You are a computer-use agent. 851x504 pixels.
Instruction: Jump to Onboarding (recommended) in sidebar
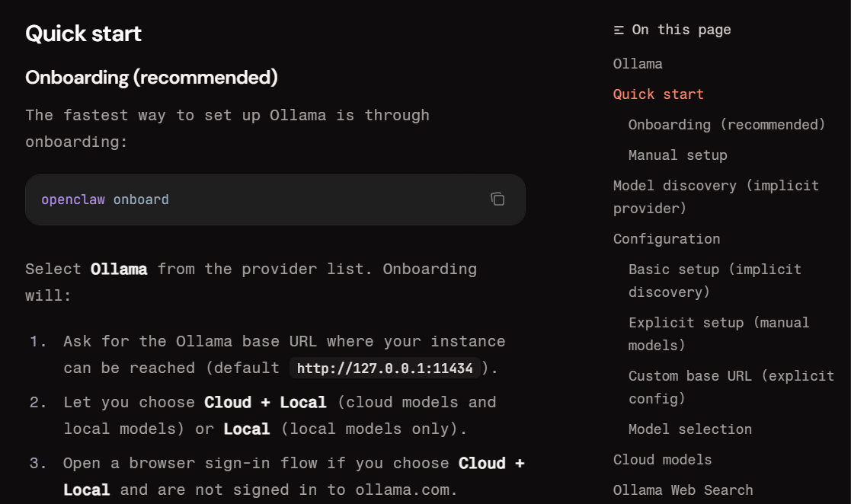click(x=727, y=125)
